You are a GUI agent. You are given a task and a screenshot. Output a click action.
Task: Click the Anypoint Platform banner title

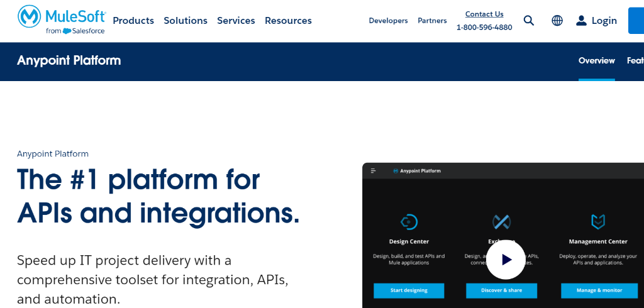pos(69,61)
